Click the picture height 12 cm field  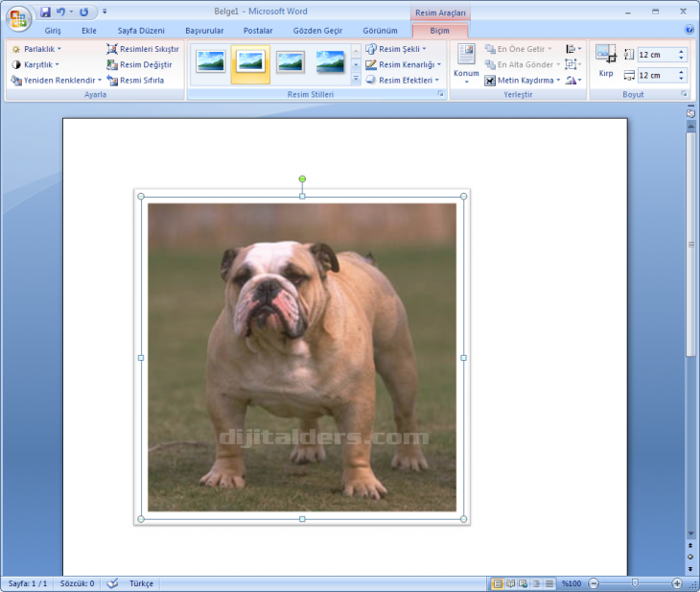pyautogui.click(x=657, y=55)
